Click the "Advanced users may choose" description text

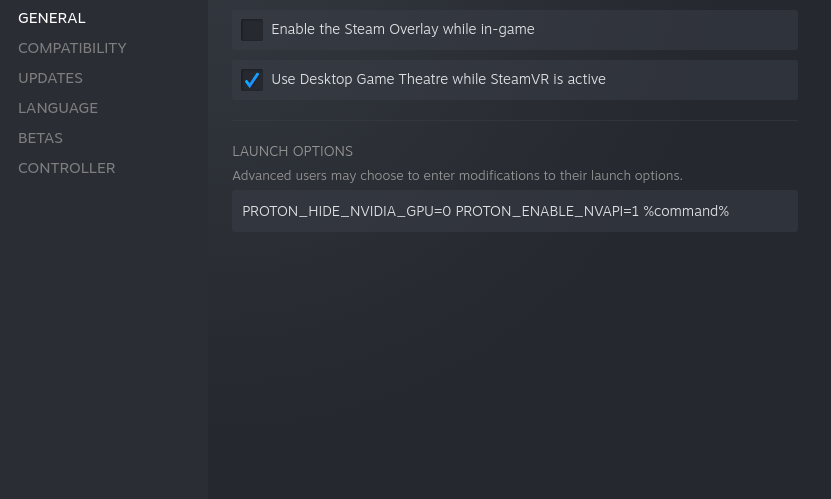457,176
